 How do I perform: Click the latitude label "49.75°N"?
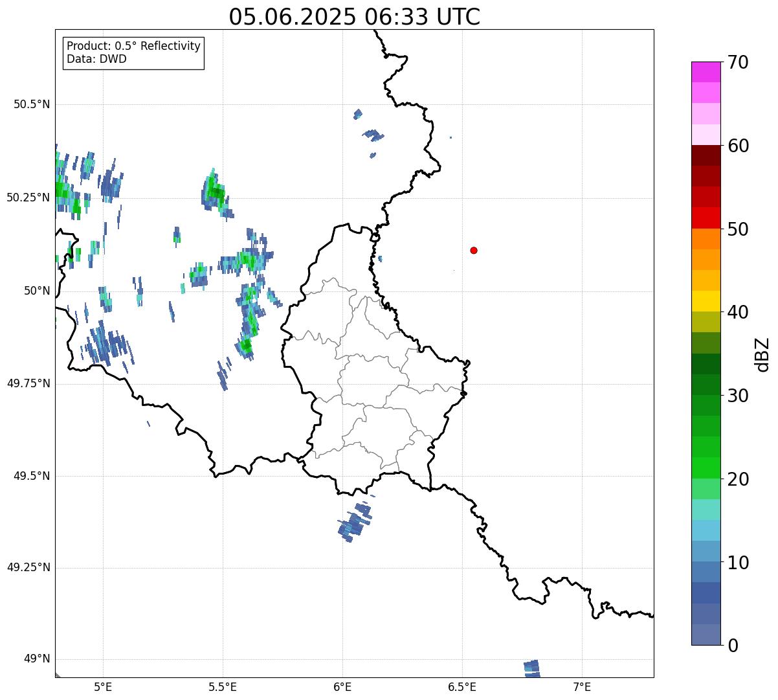point(28,383)
